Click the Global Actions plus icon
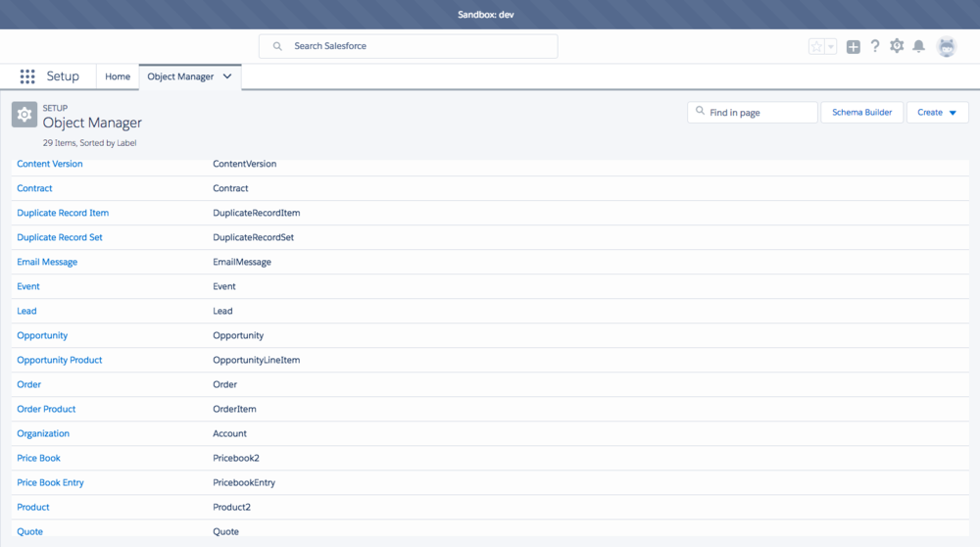 [854, 46]
